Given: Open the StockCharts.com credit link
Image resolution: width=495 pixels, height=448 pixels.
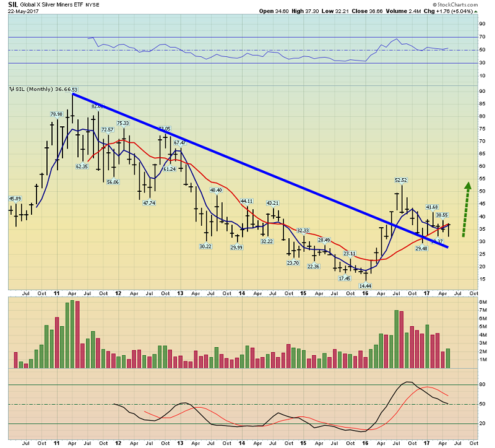Looking at the screenshot, I should click(455, 4).
